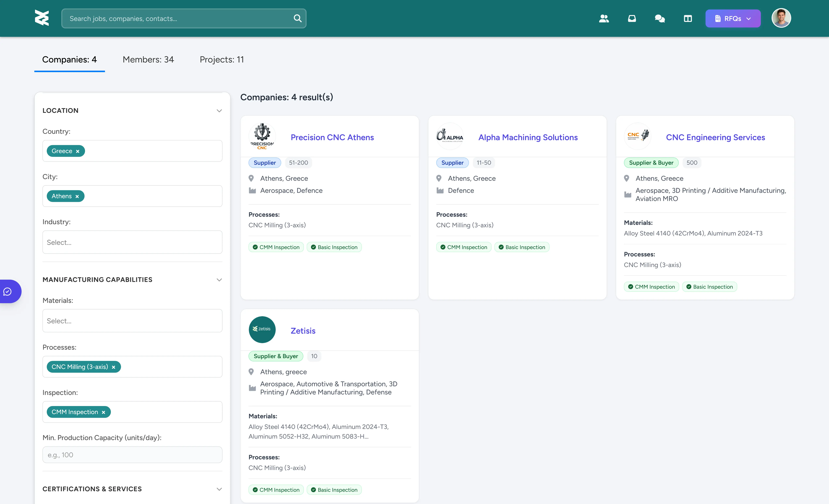This screenshot has width=829, height=504.
Task: Click the layout columns icon in header
Action: click(688, 18)
